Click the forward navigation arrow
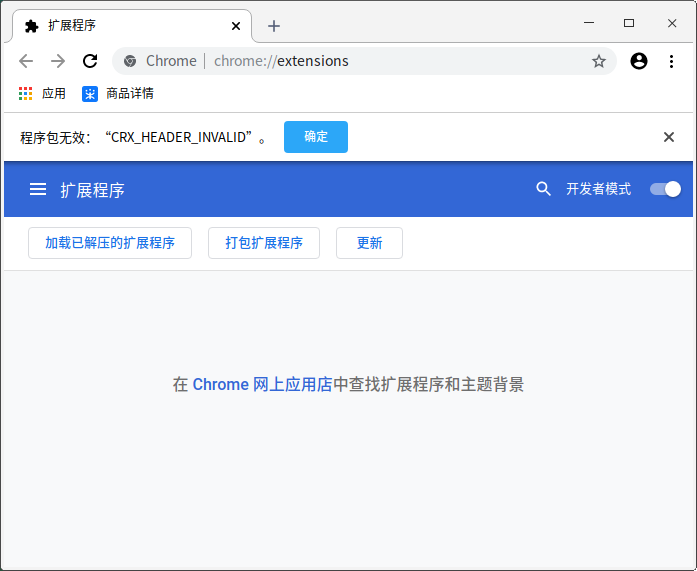The height and width of the screenshot is (571, 697). pyautogui.click(x=58, y=61)
